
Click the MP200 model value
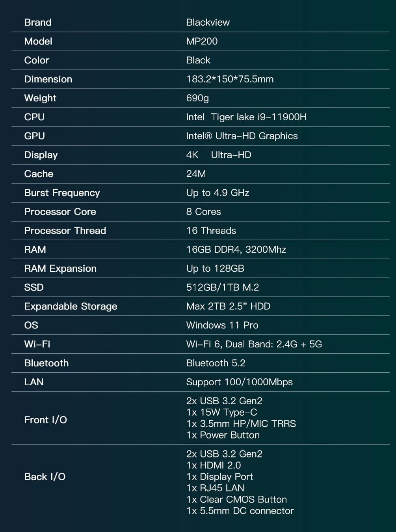tap(202, 41)
